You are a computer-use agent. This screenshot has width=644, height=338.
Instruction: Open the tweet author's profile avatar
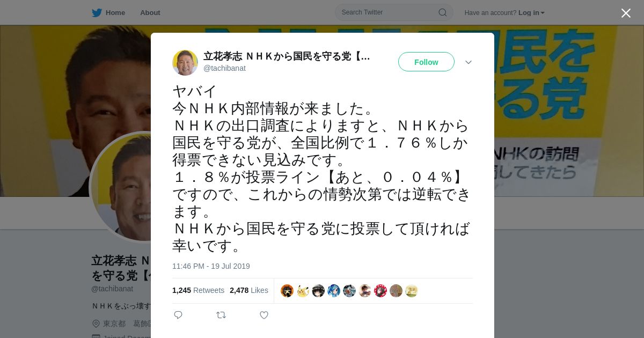pos(185,63)
